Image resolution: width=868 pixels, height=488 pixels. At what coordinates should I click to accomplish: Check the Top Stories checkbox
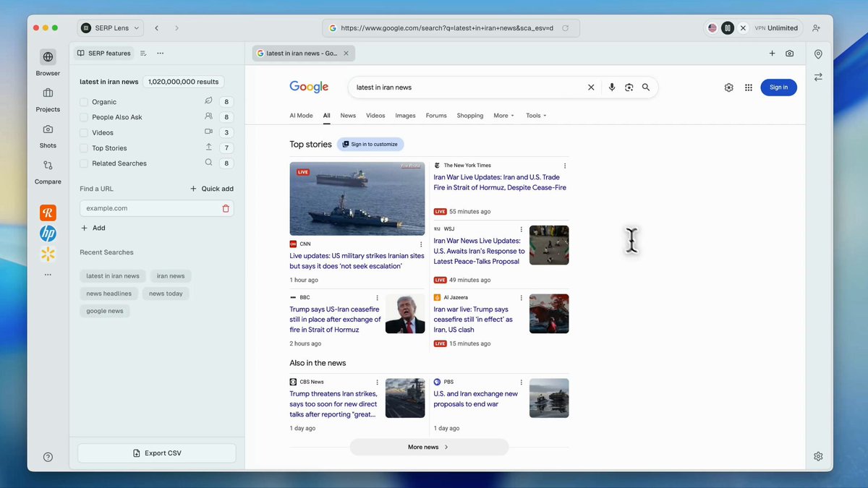click(x=84, y=148)
